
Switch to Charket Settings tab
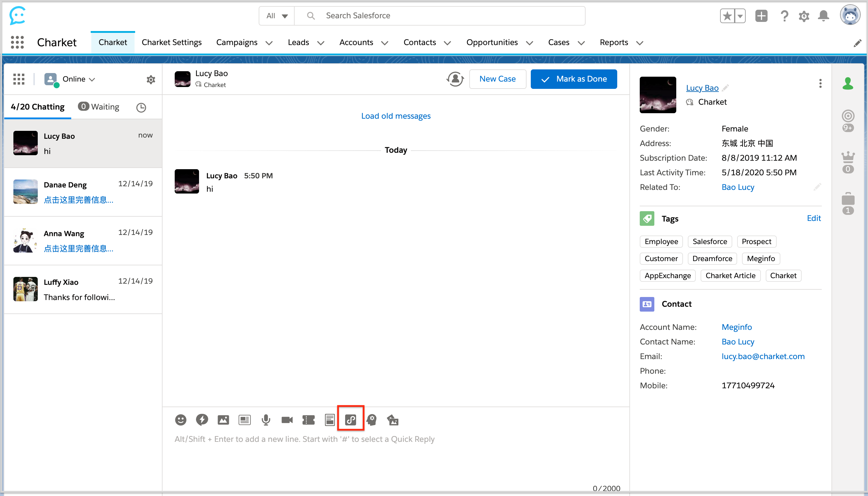tap(172, 42)
